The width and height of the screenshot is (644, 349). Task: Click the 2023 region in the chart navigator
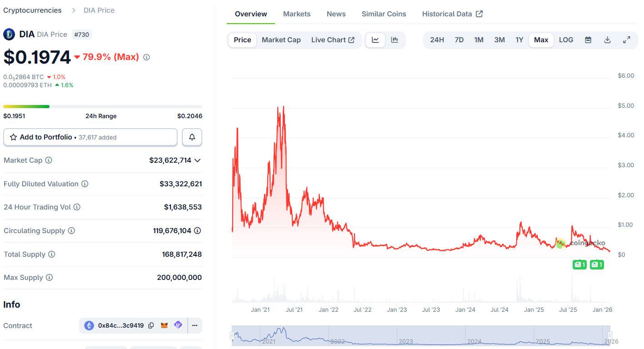(406, 341)
